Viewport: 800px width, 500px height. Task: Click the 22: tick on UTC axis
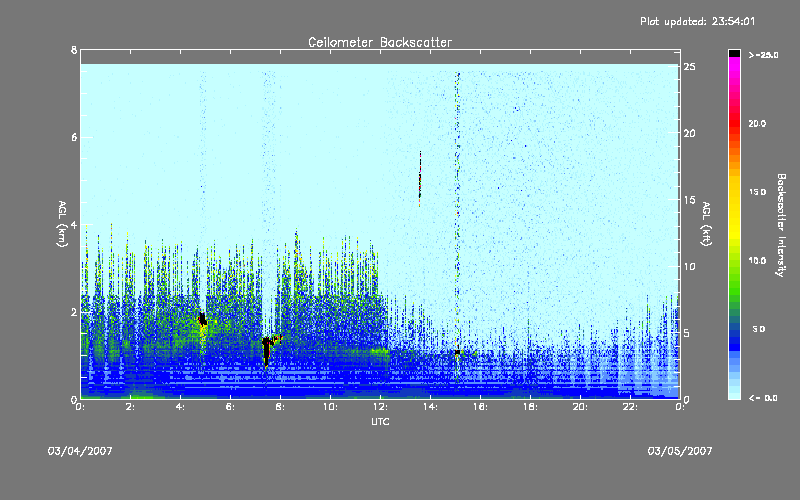coord(630,407)
